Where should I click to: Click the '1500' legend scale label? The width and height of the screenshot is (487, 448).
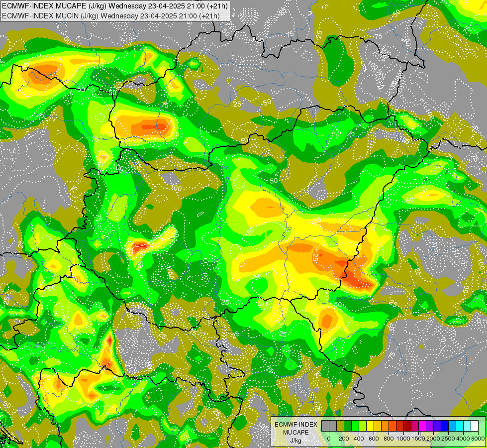point(418,439)
